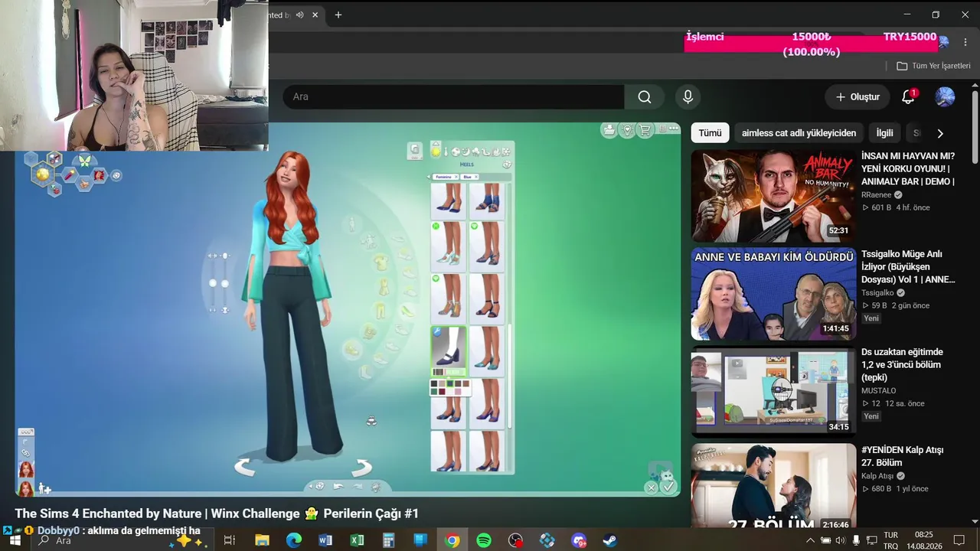Click the add-Sim icon beside the portraits
Image resolution: width=980 pixels, height=551 pixels.
[x=44, y=488]
